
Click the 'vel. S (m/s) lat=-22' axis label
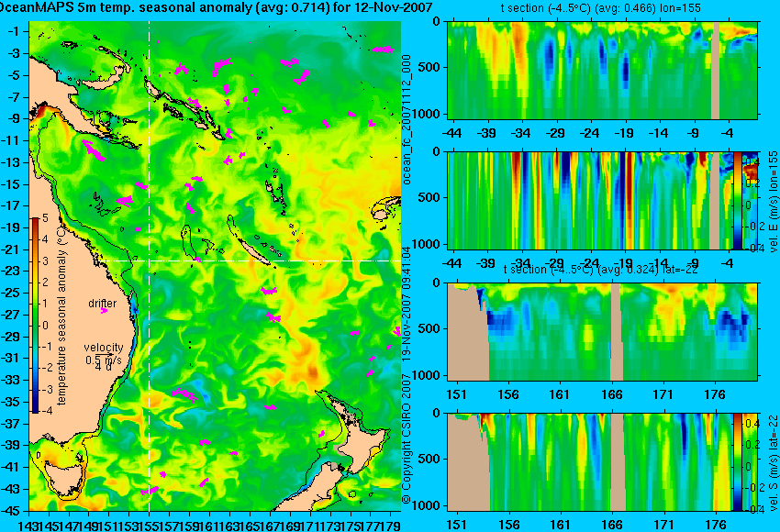pos(773,462)
